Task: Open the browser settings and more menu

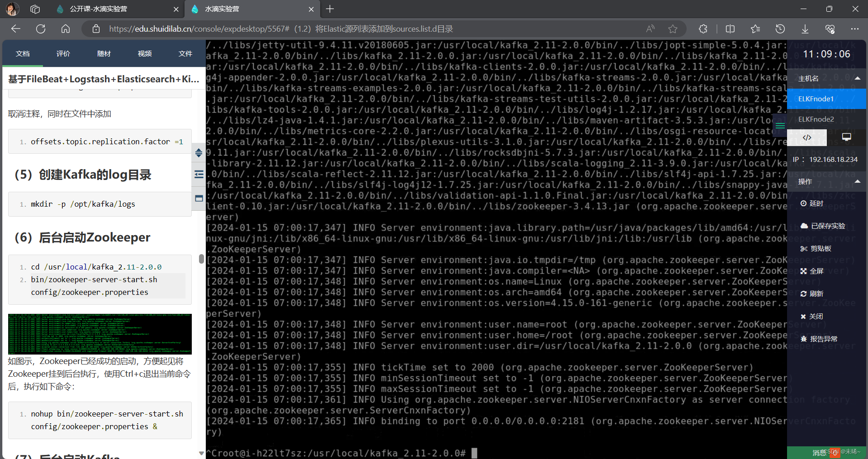Action: click(854, 29)
